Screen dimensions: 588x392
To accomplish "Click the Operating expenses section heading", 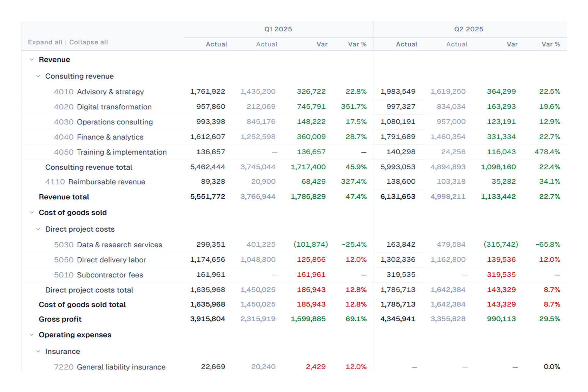I will click(75, 335).
